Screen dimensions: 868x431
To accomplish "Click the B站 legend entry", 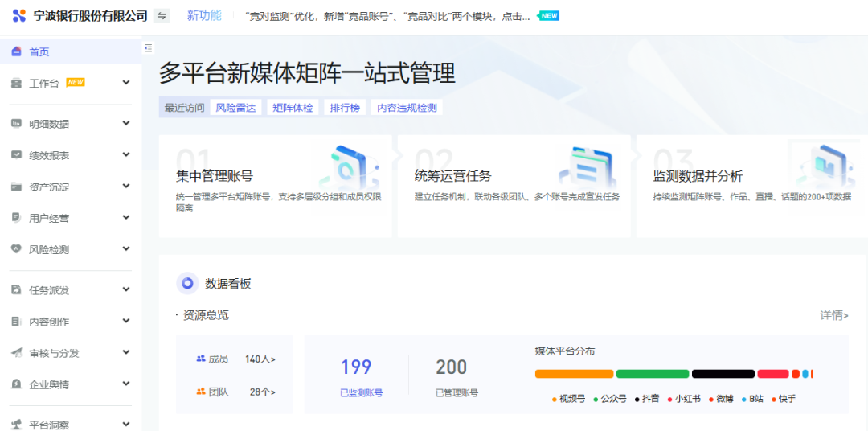I will (x=751, y=399).
